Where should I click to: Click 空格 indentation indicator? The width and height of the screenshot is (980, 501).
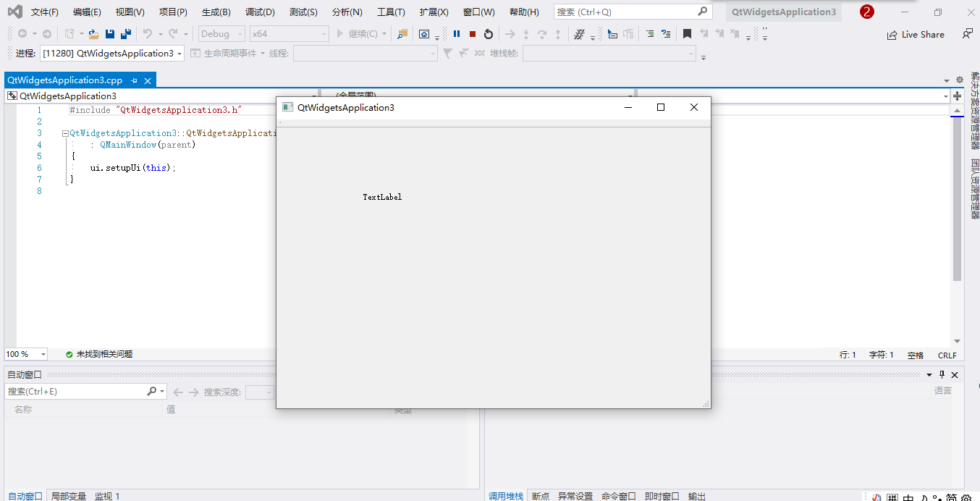(916, 355)
